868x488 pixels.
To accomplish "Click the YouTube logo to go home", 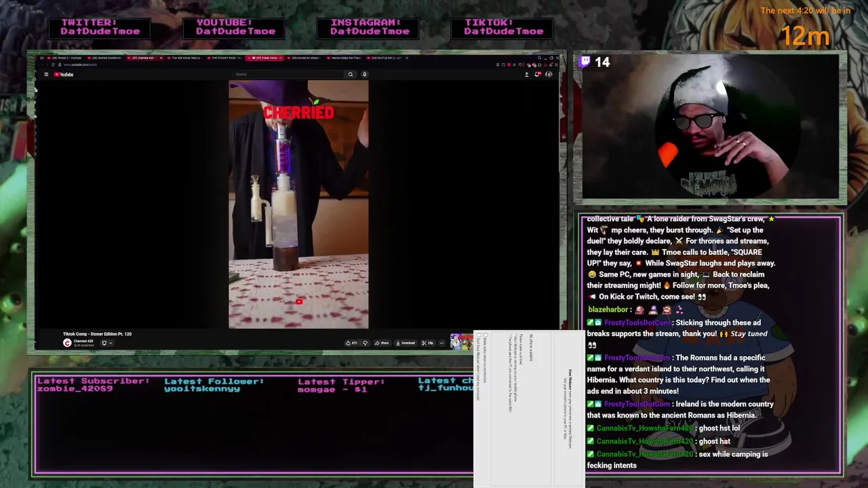I will click(x=63, y=75).
